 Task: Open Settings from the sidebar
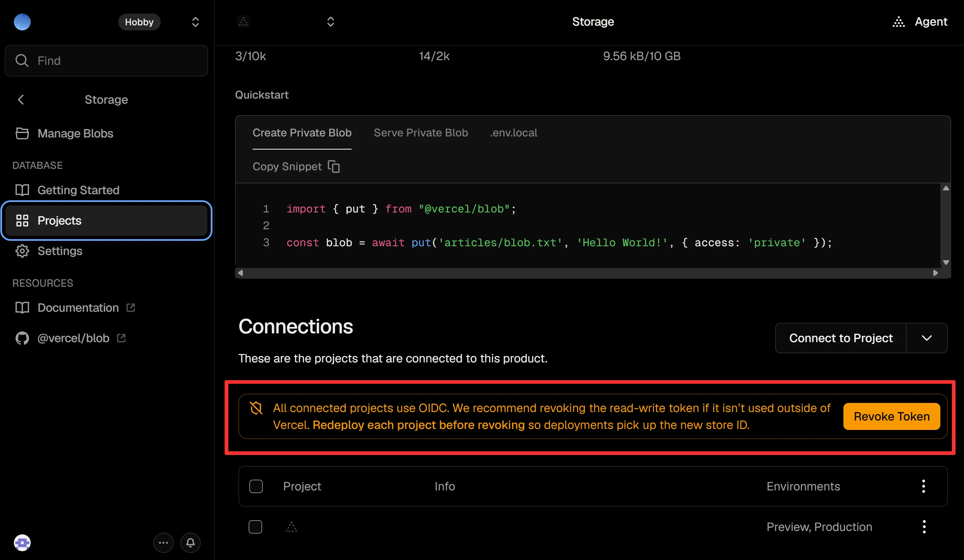tap(106, 251)
